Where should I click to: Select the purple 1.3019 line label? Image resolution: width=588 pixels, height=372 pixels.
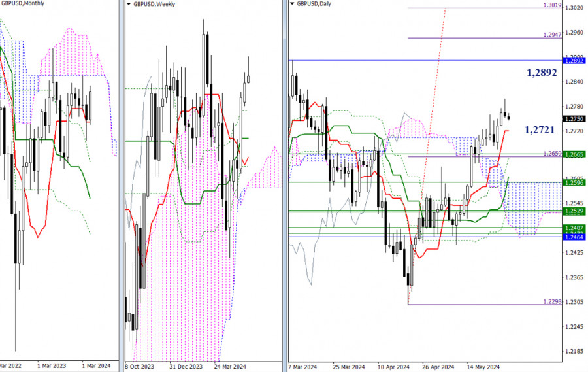tap(552, 5)
